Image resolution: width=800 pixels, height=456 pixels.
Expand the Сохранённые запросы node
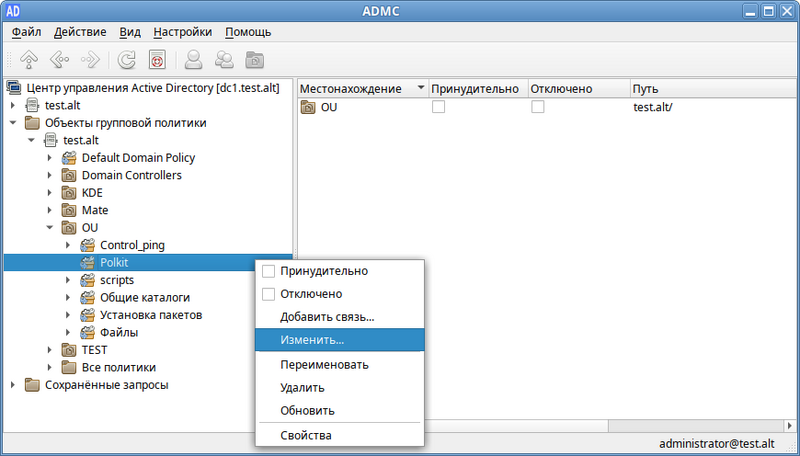click(13, 385)
